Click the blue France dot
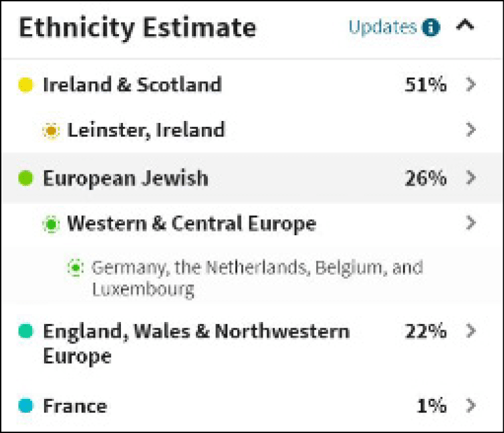 25,406
